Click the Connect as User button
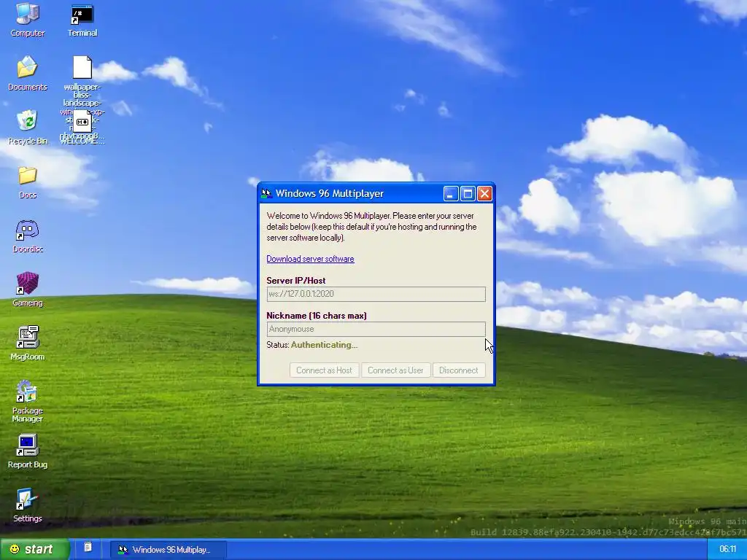Viewport: 747px width, 560px height. [395, 370]
